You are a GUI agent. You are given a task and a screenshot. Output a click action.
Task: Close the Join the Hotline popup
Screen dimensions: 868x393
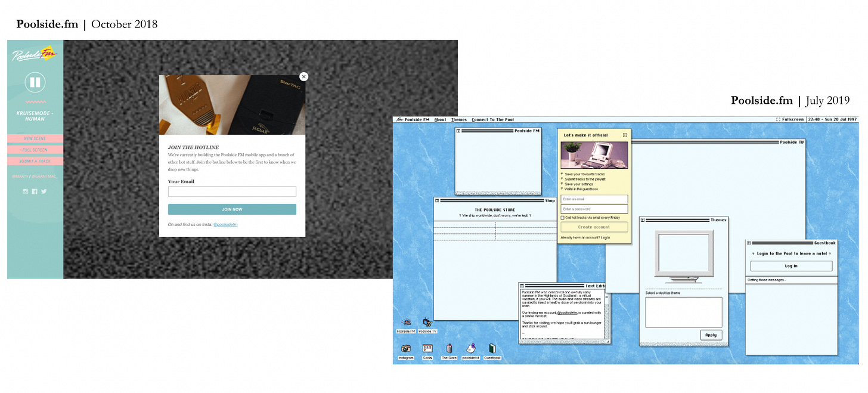point(303,76)
